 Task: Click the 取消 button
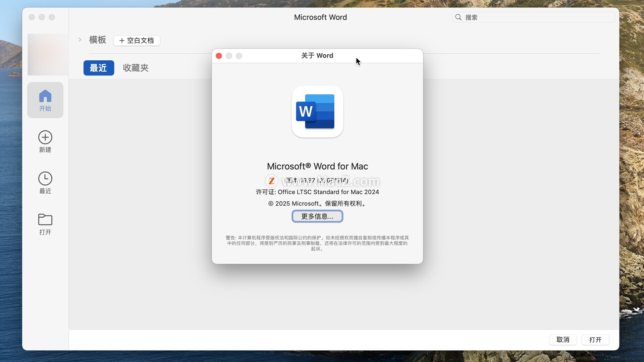coord(563,340)
